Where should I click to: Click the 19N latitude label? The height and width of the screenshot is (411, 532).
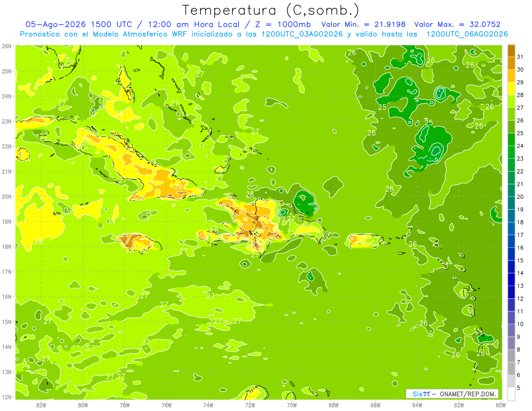point(7,221)
